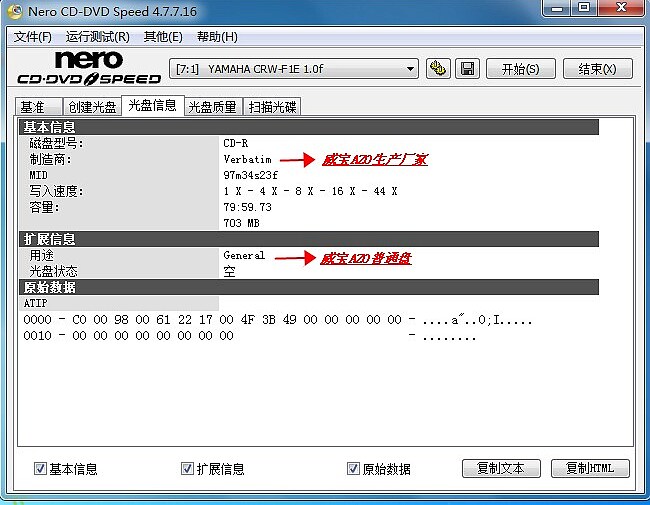Screen dimensions: 650x505
Task: Switch to the 扫描光碟 tab
Action: 272,107
